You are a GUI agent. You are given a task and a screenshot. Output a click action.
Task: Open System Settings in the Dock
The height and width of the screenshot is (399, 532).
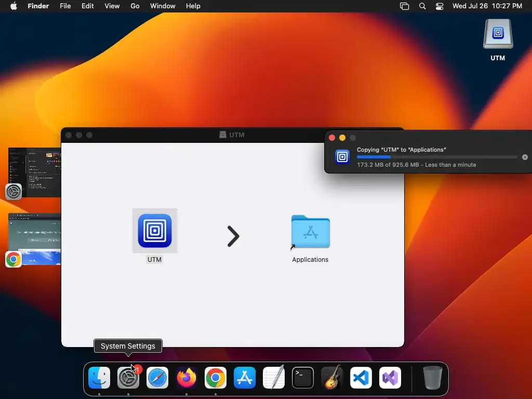pos(128,378)
